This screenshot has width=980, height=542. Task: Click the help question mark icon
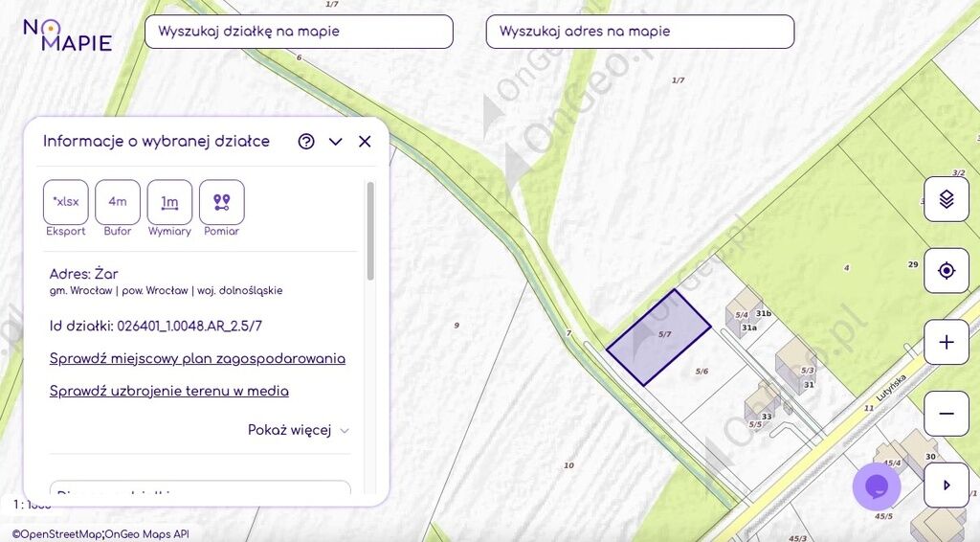[306, 142]
